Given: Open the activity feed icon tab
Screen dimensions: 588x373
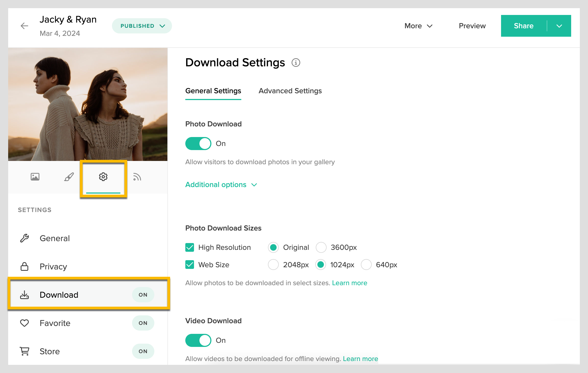Looking at the screenshot, I should point(137,177).
